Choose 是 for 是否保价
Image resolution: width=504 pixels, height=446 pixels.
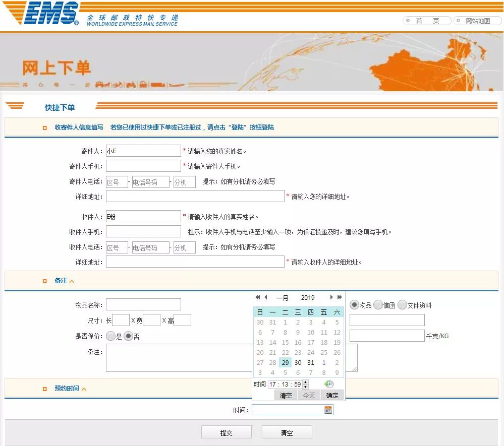click(x=110, y=336)
